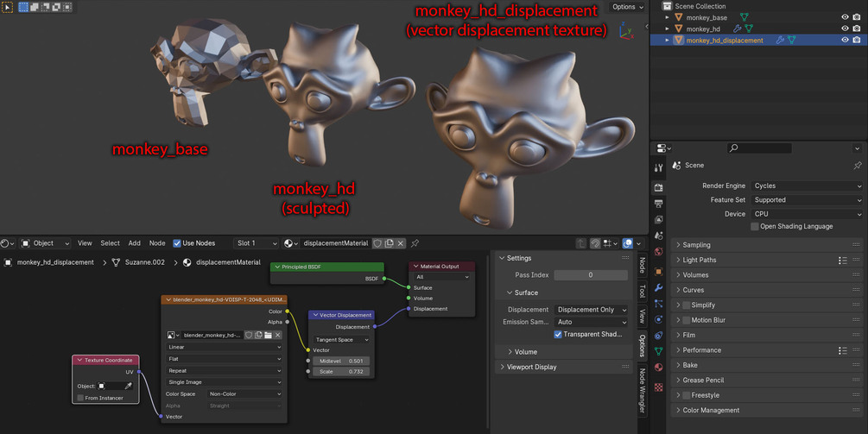
Task: Open the Linear interpolation dropdown
Action: point(224,347)
